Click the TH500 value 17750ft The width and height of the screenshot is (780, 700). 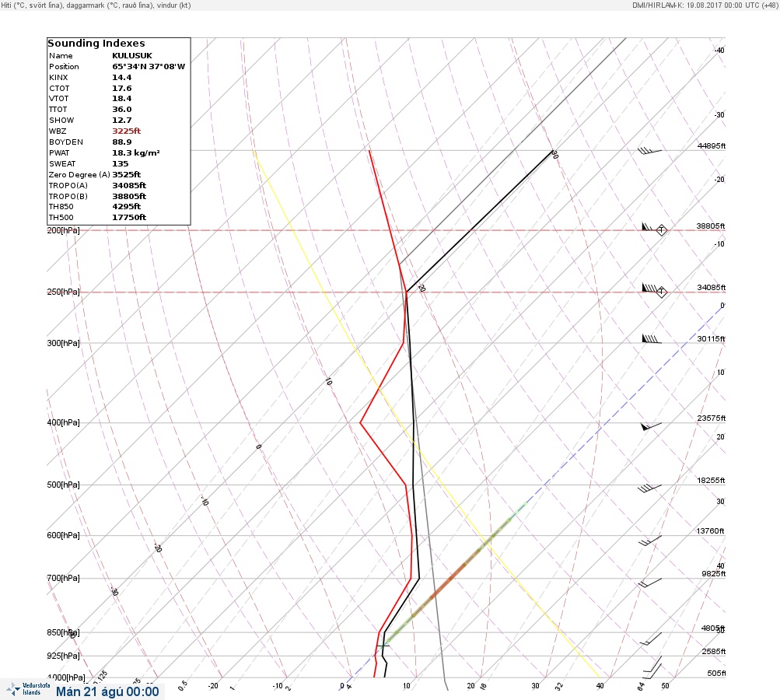[x=129, y=218]
